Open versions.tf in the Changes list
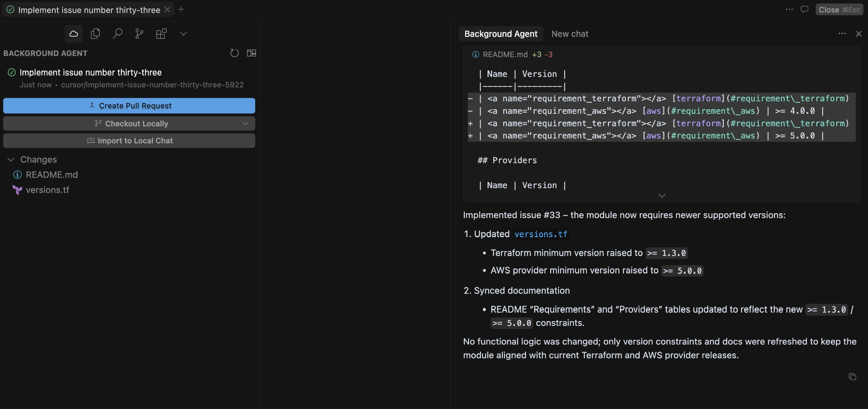868x409 pixels. 47,190
